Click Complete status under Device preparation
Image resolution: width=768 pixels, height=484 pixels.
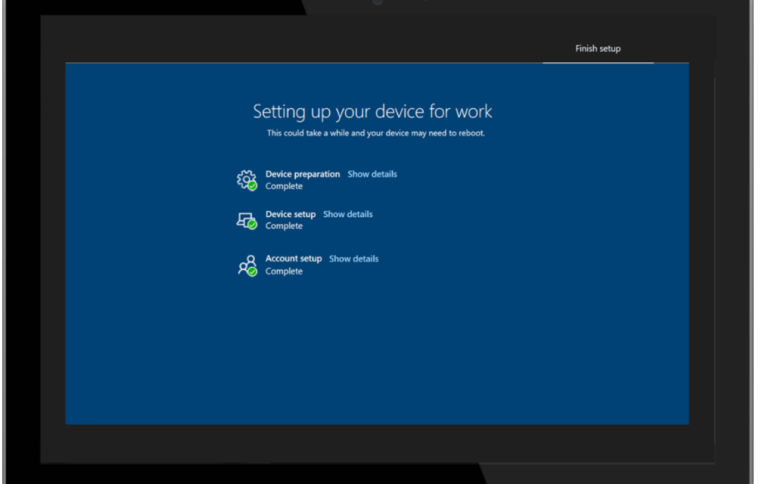(x=283, y=186)
